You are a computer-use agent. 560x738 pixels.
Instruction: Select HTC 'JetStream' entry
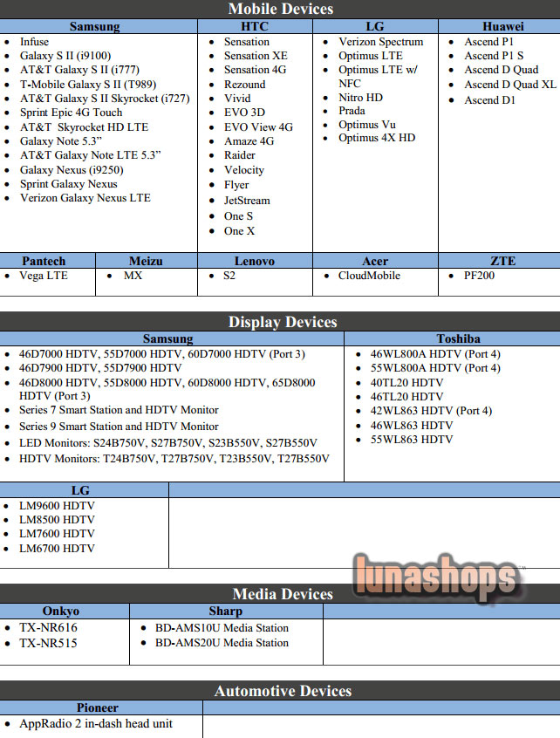point(247,201)
